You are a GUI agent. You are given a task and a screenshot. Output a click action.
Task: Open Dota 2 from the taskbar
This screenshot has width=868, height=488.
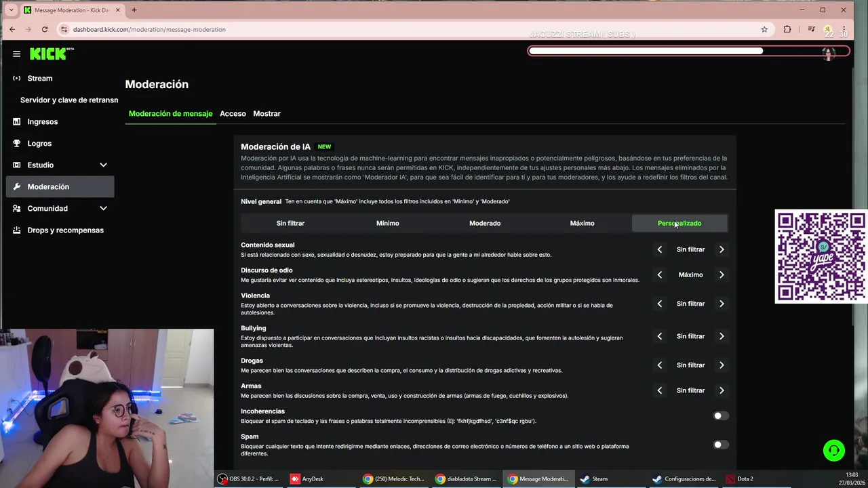[740, 479]
